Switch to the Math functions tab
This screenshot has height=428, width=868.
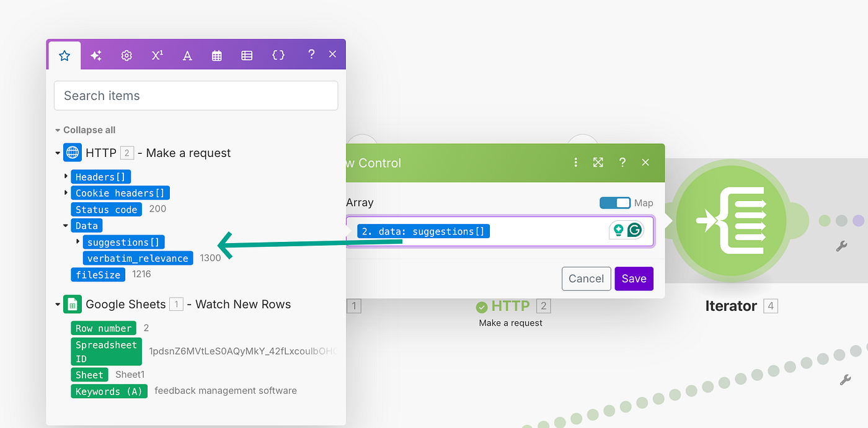pos(157,55)
